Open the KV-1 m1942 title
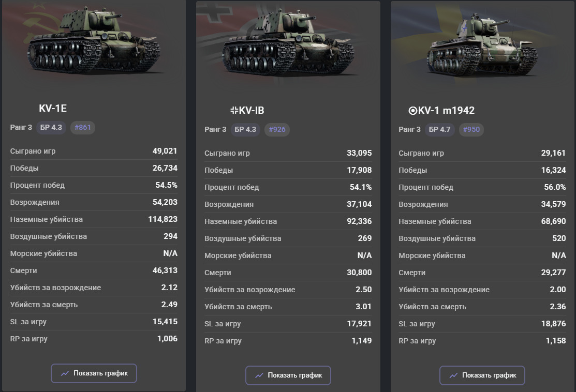Screen dimensions: 576x392 [x=446, y=110]
